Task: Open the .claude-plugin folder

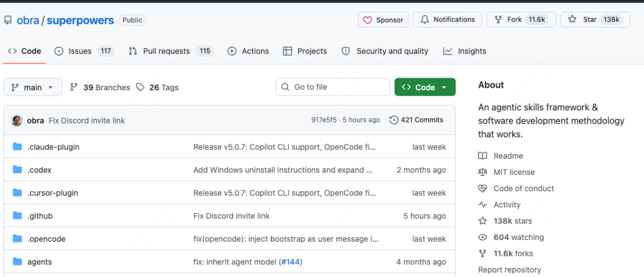Action: tap(53, 147)
